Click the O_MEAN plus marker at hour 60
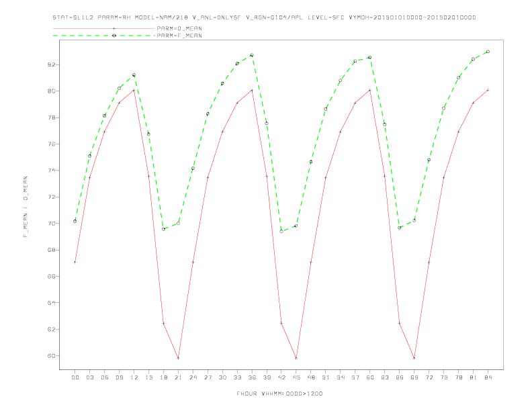This screenshot has width=532, height=411. click(370, 90)
